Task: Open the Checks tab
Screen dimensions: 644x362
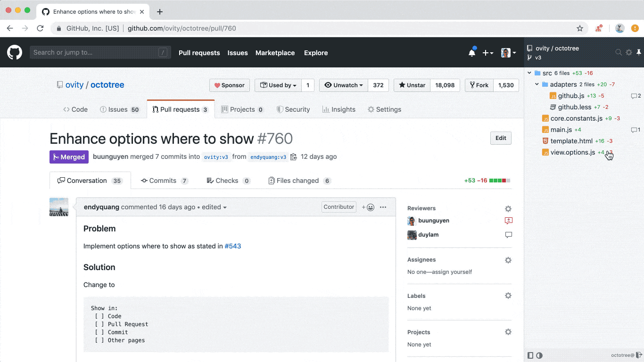Action: 229,181
